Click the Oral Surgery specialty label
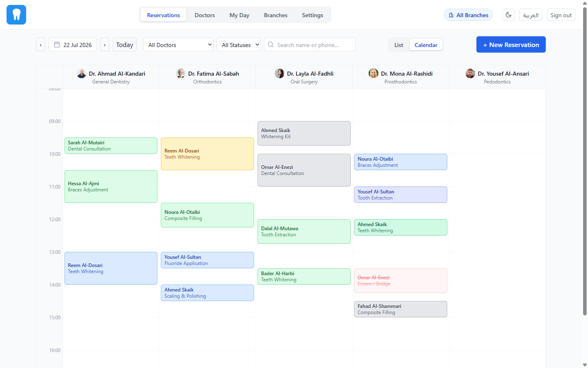Viewport: 588px width, 368px height. [x=304, y=82]
